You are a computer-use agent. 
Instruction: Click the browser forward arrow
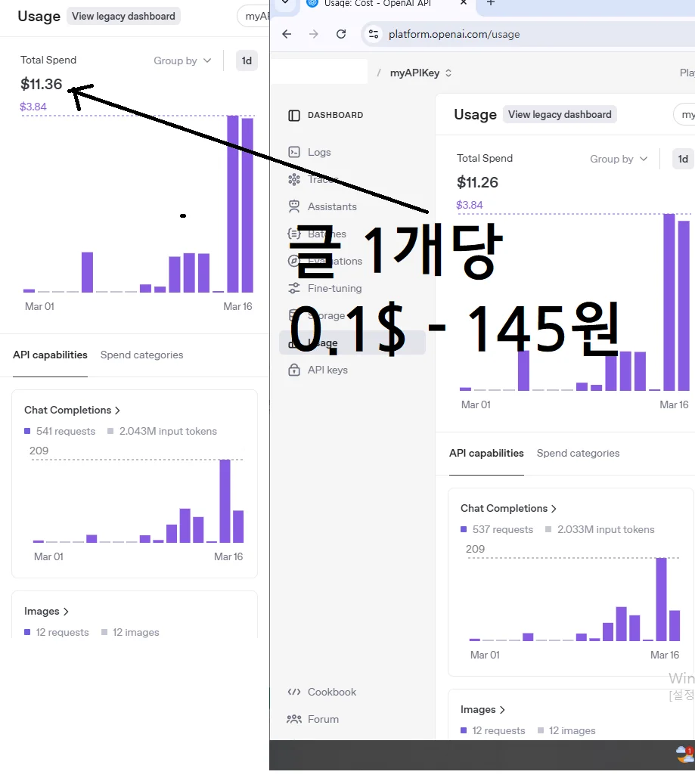click(x=314, y=34)
